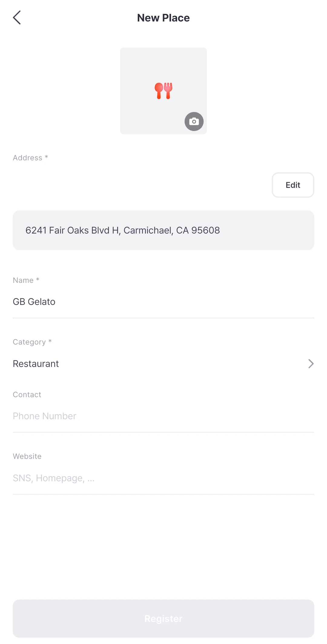
Task: Click the Address field label
Action: pos(28,158)
